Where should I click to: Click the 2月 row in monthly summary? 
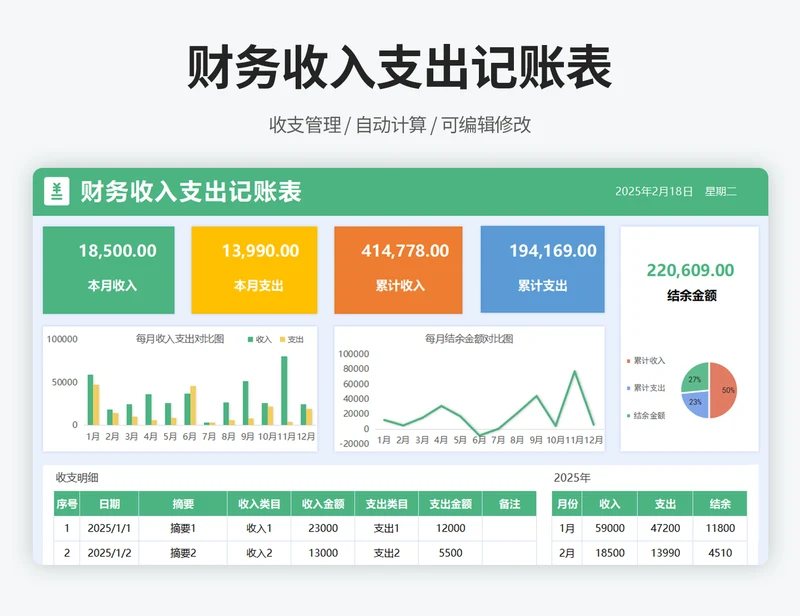[x=649, y=553]
